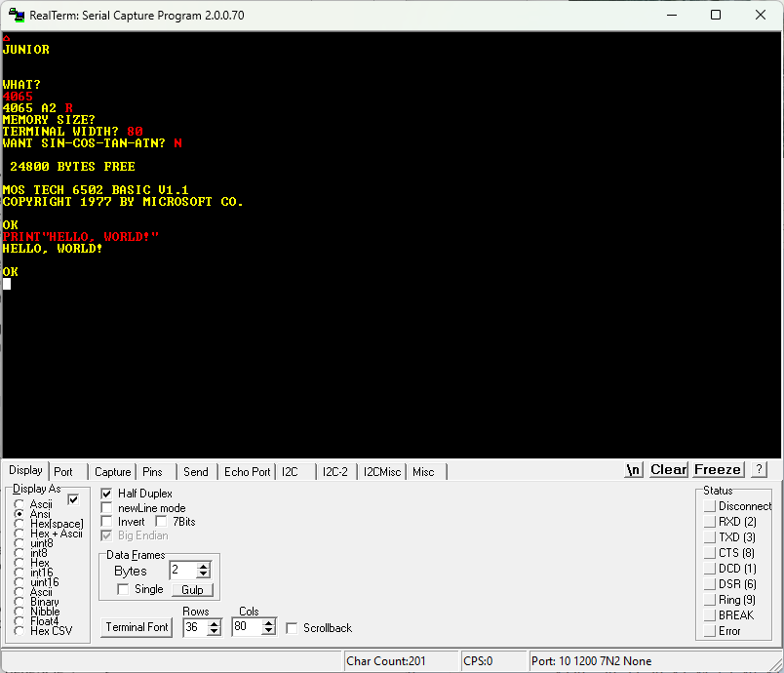Open the Capture tab
The height and width of the screenshot is (673, 784).
click(x=112, y=471)
